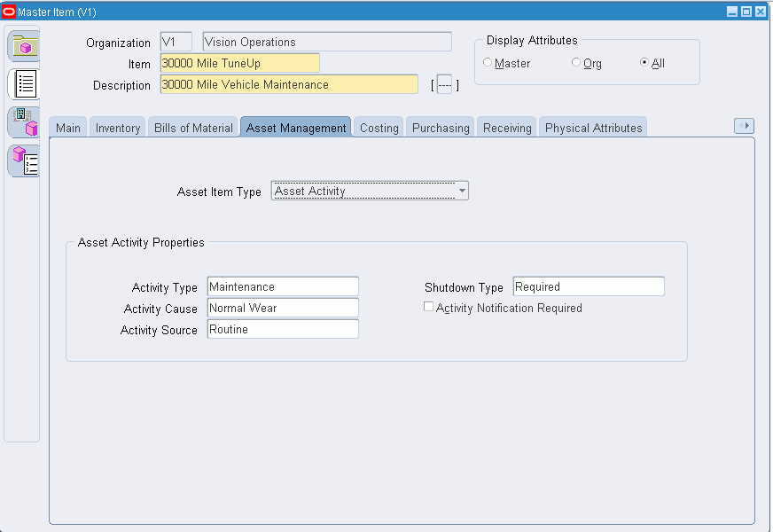Focus the Description field

click(x=289, y=84)
